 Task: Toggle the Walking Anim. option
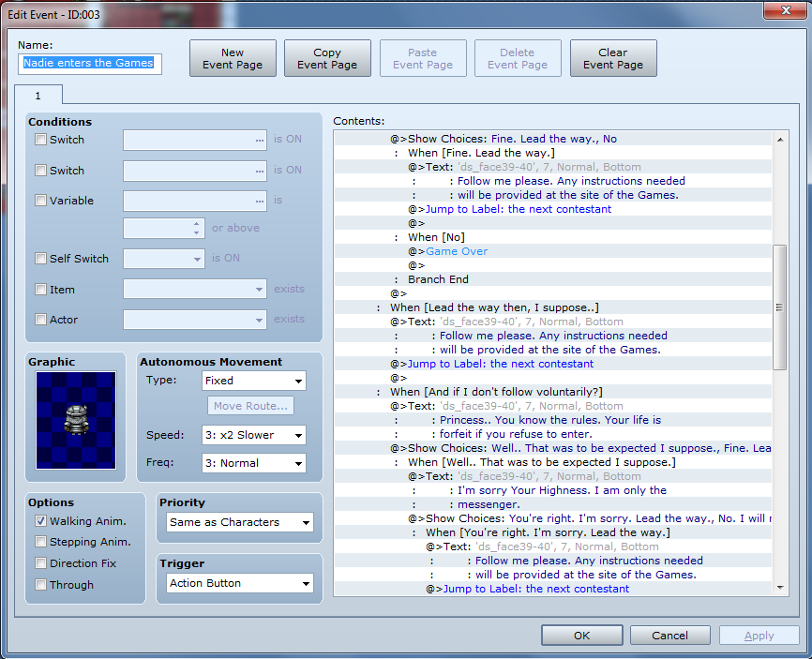coord(40,521)
